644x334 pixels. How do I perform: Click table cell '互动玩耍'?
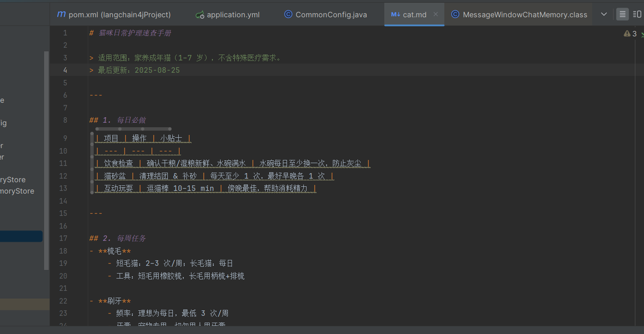click(119, 188)
